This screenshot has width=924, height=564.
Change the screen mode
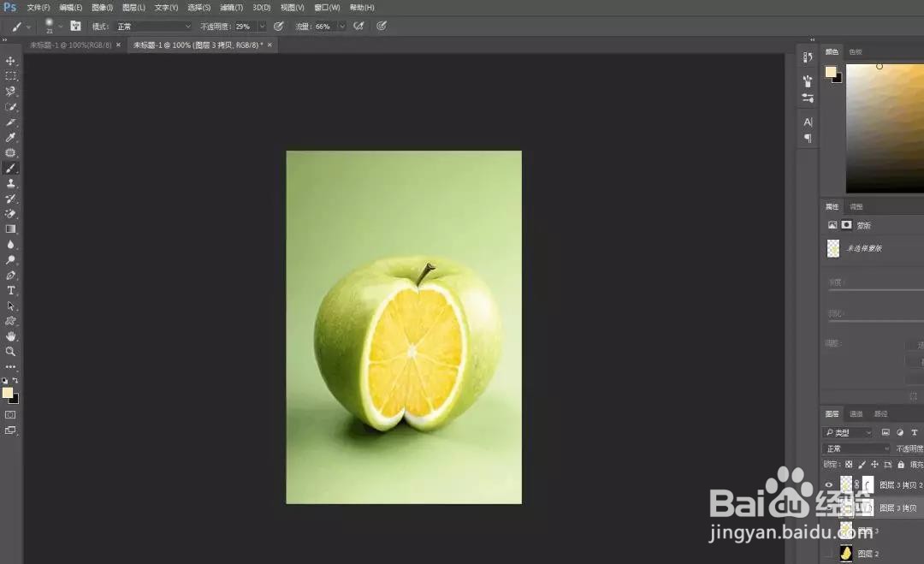pyautogui.click(x=10, y=430)
